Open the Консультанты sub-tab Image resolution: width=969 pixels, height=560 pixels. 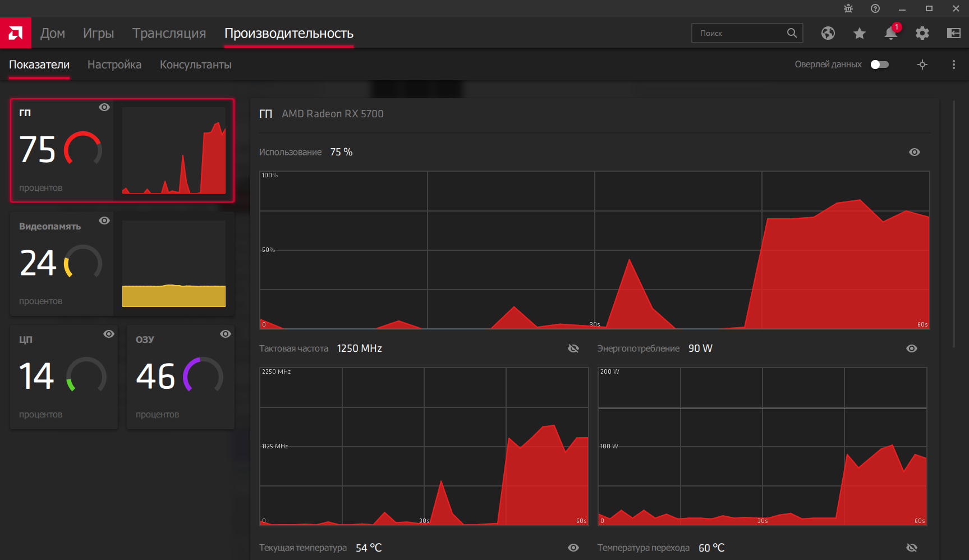pos(196,65)
